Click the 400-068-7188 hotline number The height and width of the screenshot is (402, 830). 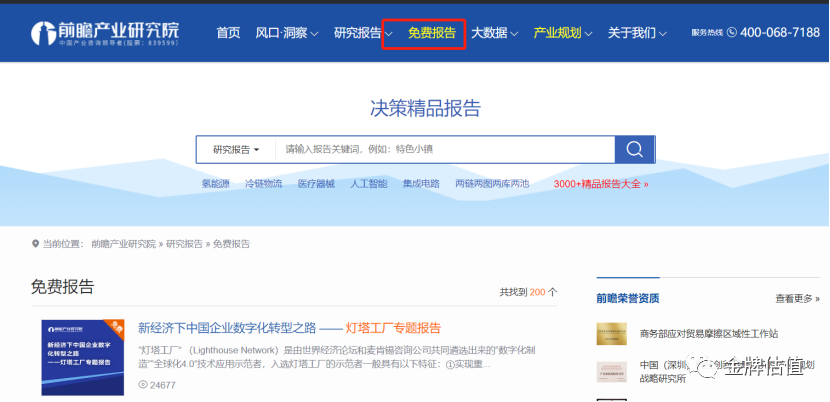[x=780, y=33]
